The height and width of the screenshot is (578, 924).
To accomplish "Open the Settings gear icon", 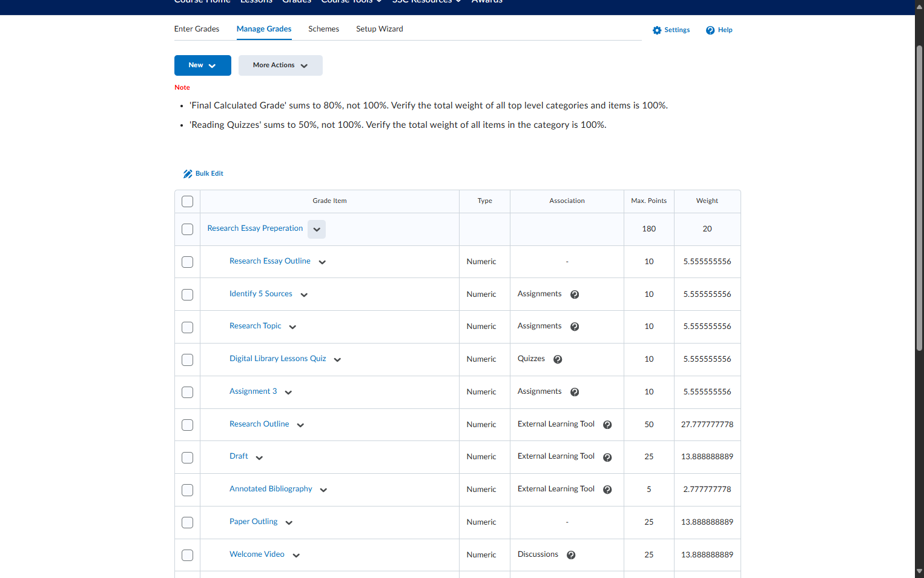I will tap(657, 30).
